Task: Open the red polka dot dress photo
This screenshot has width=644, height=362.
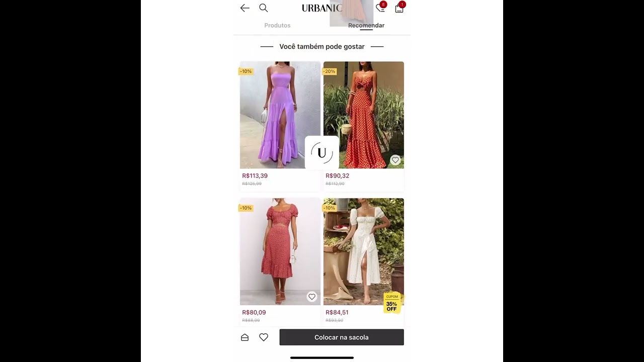Action: [x=364, y=115]
